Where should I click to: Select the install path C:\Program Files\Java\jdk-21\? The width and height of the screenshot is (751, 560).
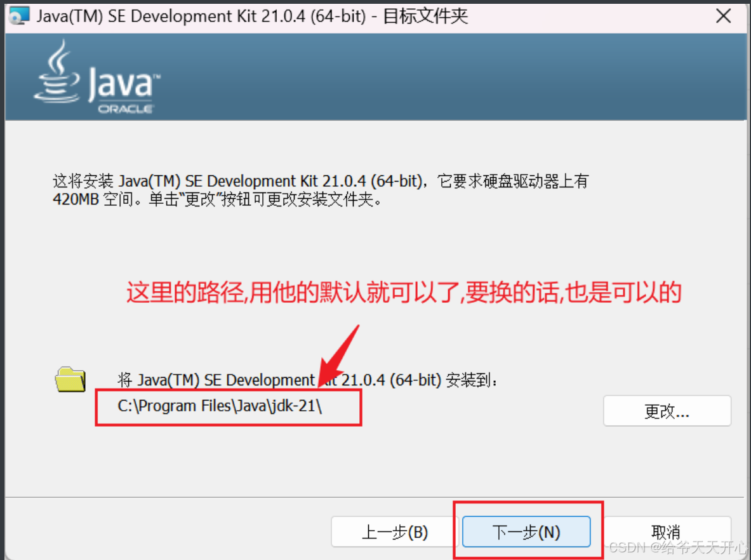point(220,406)
